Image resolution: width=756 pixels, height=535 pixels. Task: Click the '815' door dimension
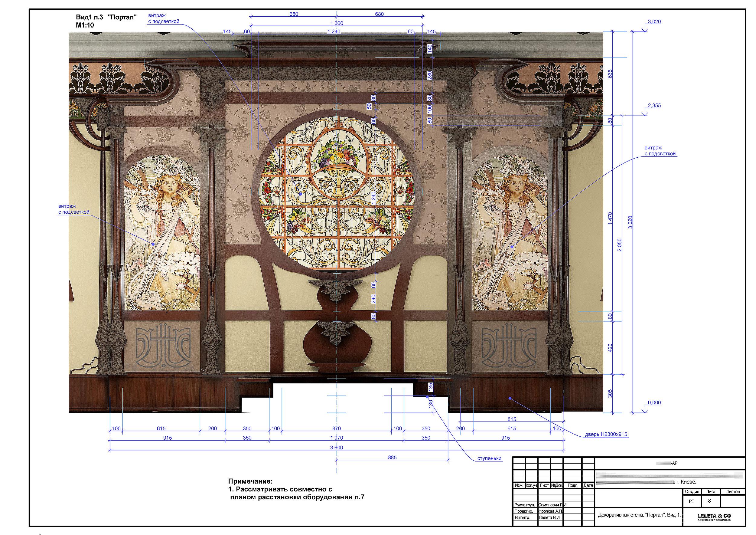[512, 419]
